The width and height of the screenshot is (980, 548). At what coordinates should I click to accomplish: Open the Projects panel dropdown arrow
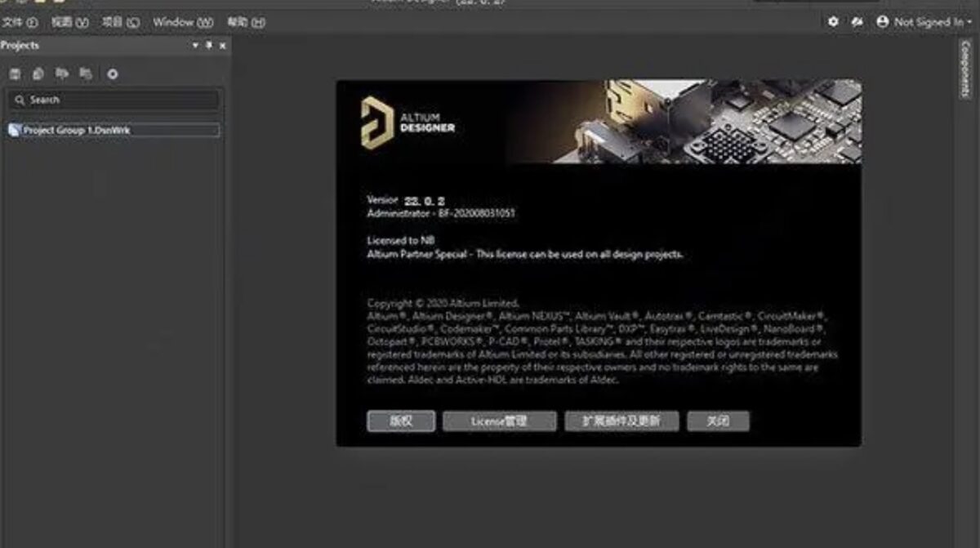point(196,46)
